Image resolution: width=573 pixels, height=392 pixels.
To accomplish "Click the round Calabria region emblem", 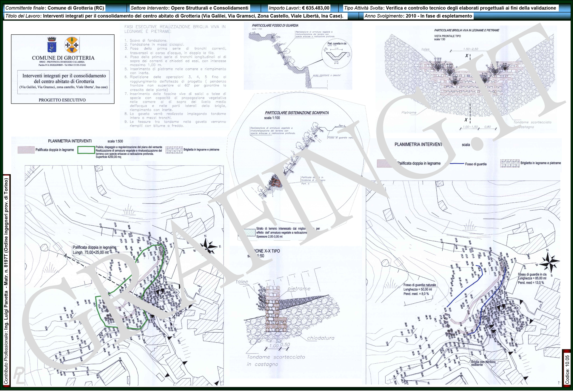I will [x=72, y=45].
